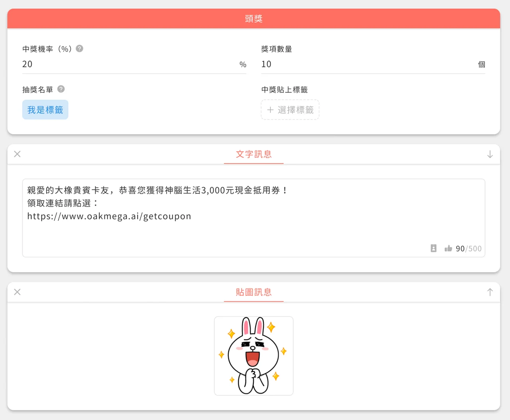Click help icon beside 中獎機率 label
Screen dimensions: 510x420
(80, 49)
